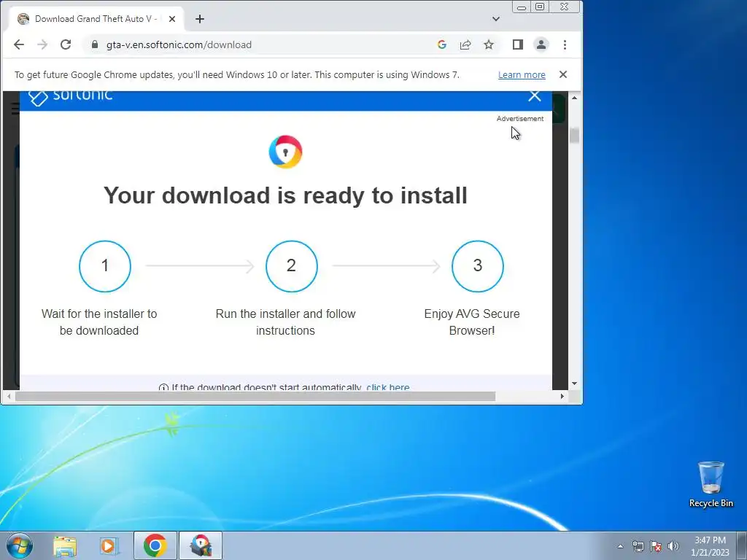Open Chrome three-dot menu

[x=565, y=44]
